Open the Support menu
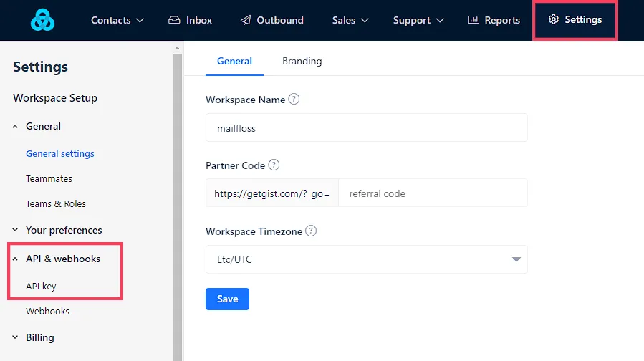 [x=418, y=20]
